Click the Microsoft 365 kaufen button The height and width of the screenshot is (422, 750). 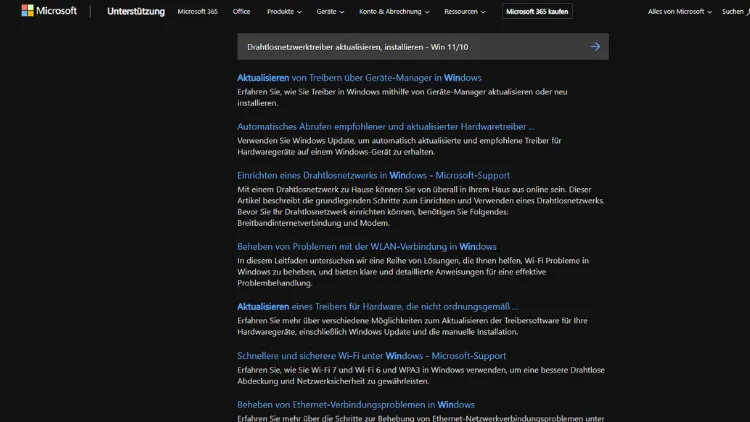coord(537,11)
